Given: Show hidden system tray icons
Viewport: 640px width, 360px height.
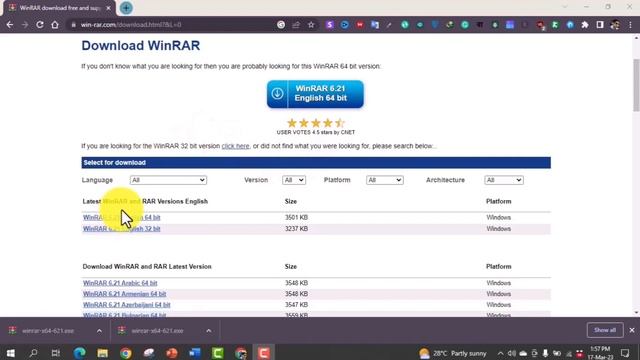Looking at the screenshot, I should tap(500, 353).
